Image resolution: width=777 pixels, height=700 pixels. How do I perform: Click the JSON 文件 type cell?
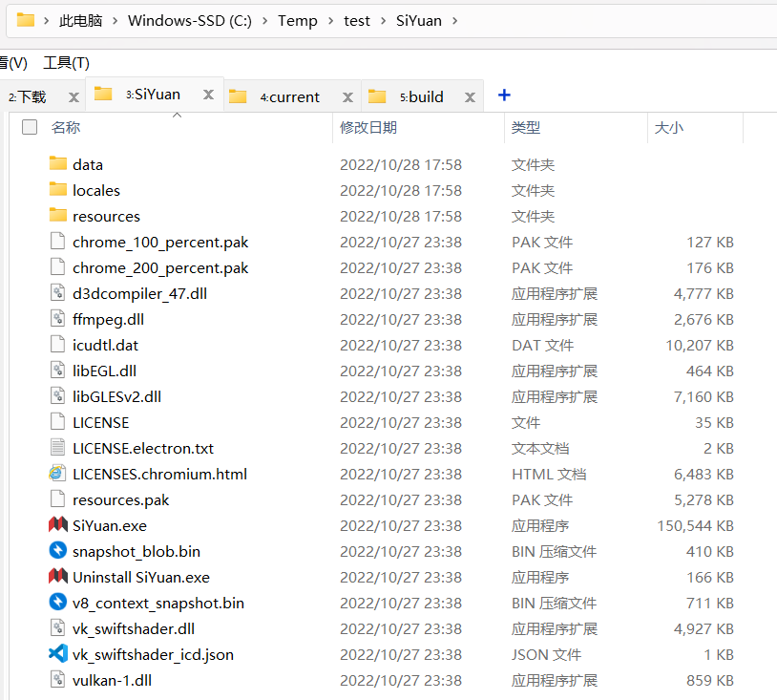(546, 654)
